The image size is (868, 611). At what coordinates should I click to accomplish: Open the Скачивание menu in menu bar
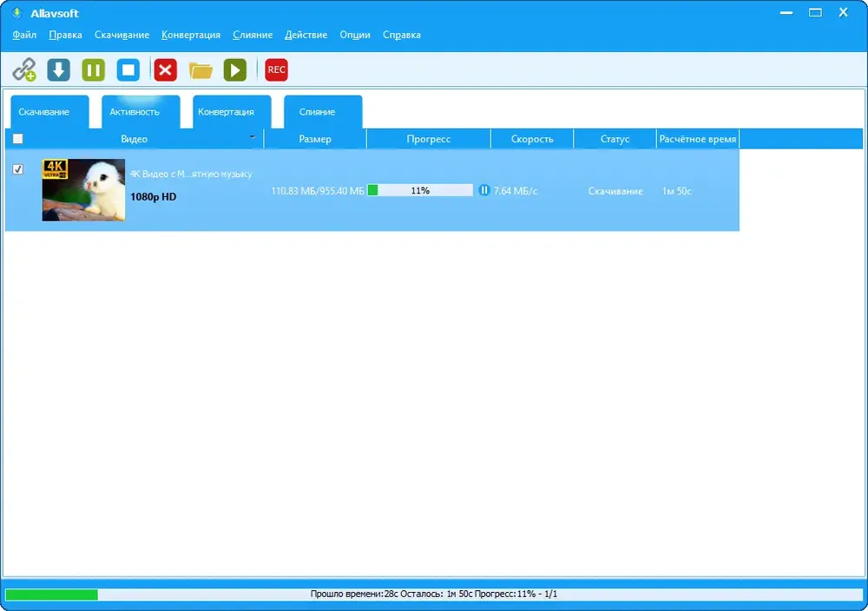click(122, 35)
